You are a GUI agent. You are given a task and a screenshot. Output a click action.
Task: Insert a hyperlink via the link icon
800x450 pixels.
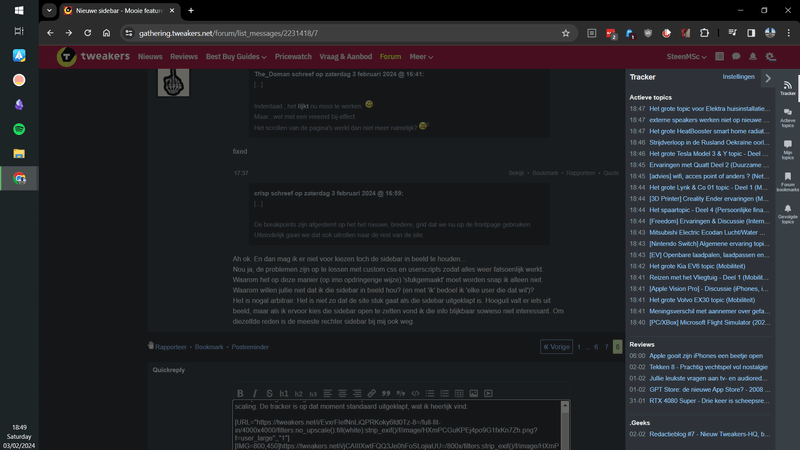pyautogui.click(x=371, y=393)
